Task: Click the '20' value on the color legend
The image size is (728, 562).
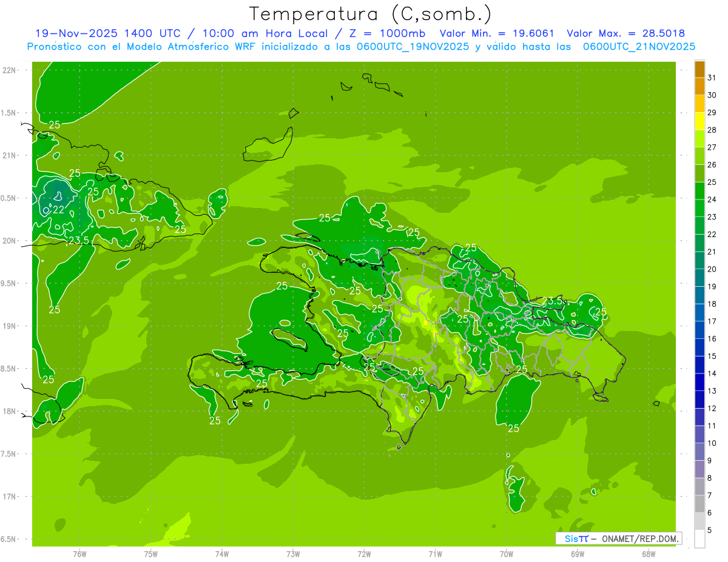Action: tap(712, 269)
